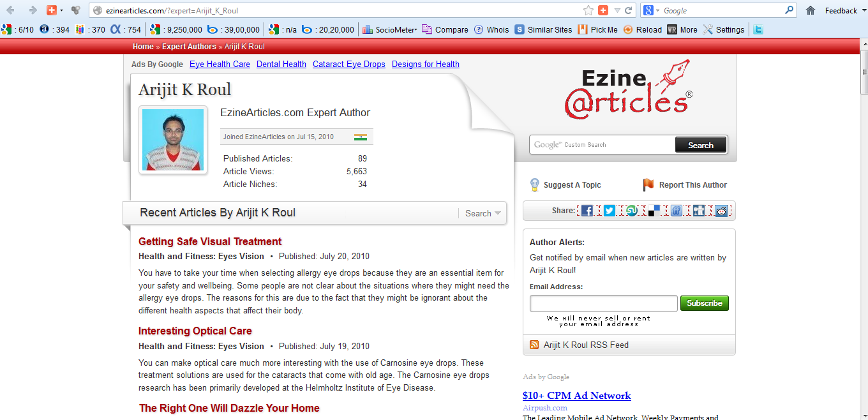The height and width of the screenshot is (420, 868).
Task: Go to the browser home page icon
Action: [x=811, y=10]
